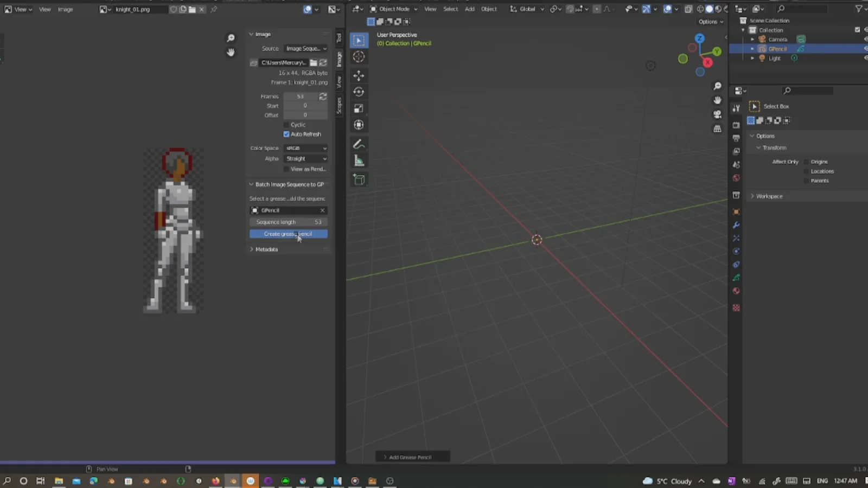The height and width of the screenshot is (488, 868).
Task: Select the Light object in the outliner
Action: pos(774,59)
